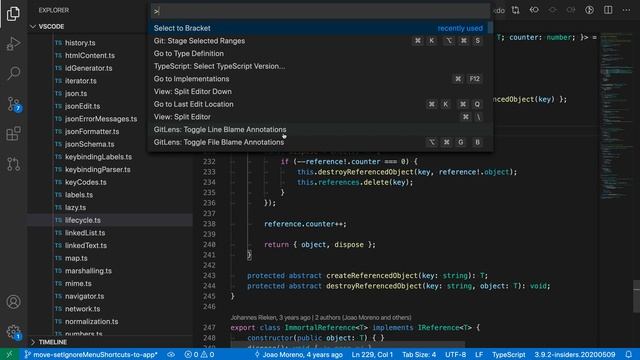
Task: Choose Go to Type Definition
Action: 320,53
